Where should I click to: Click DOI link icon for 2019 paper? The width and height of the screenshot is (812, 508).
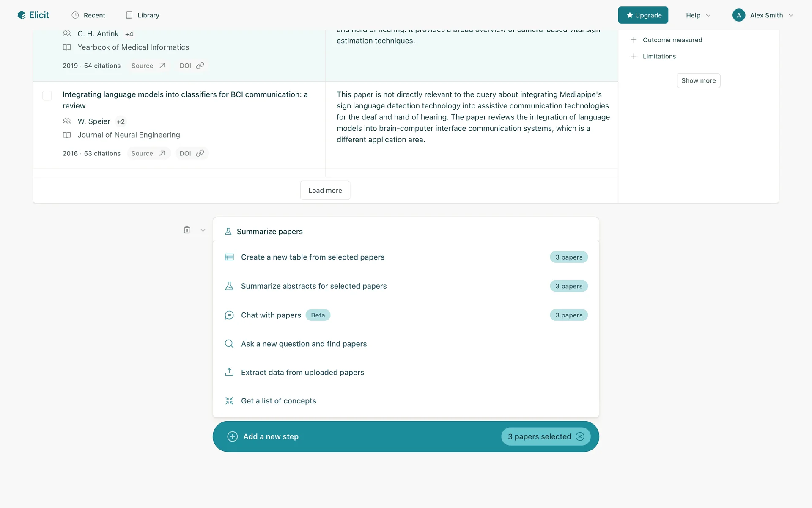[x=200, y=66]
